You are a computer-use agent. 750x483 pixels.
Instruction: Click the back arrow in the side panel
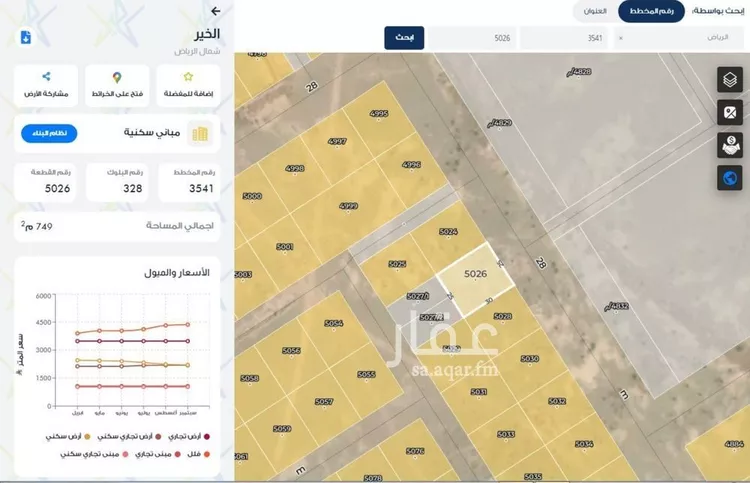click(216, 11)
